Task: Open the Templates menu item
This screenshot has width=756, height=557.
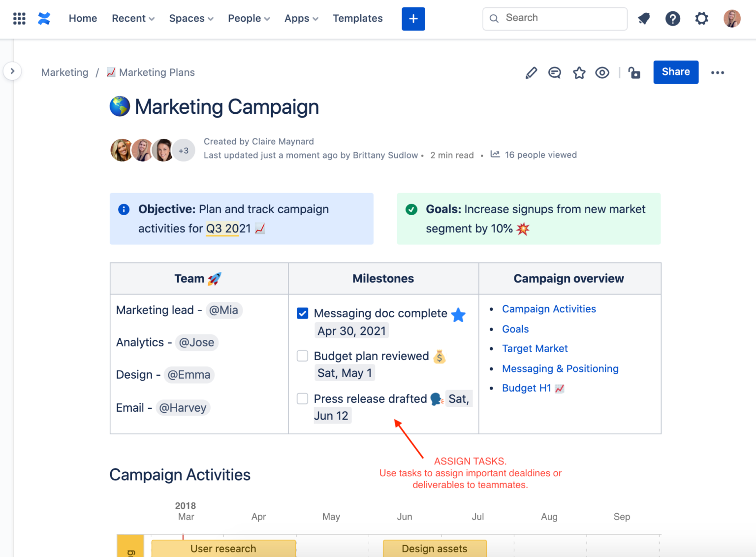Action: (x=358, y=18)
